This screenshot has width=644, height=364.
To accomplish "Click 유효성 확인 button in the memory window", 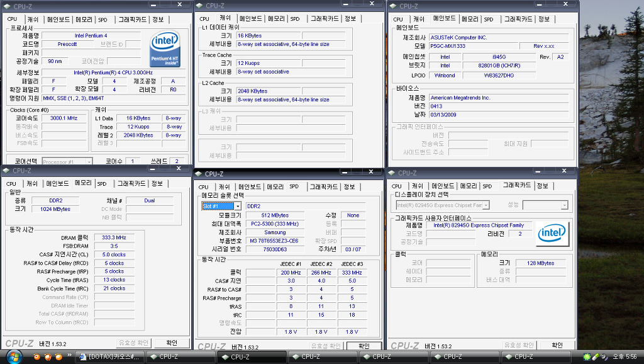I will [134, 343].
